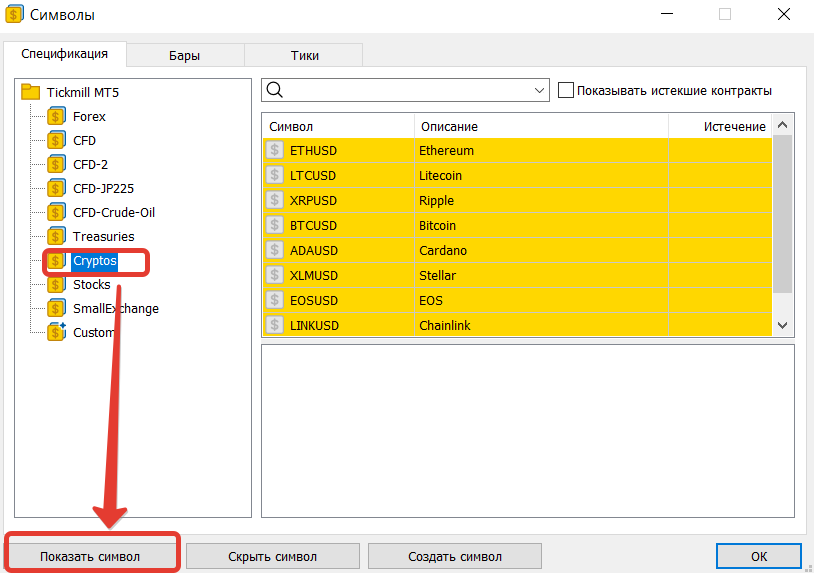Click the dollar icon beside ETHUSD
Image resolution: width=814 pixels, height=573 pixels.
click(275, 151)
